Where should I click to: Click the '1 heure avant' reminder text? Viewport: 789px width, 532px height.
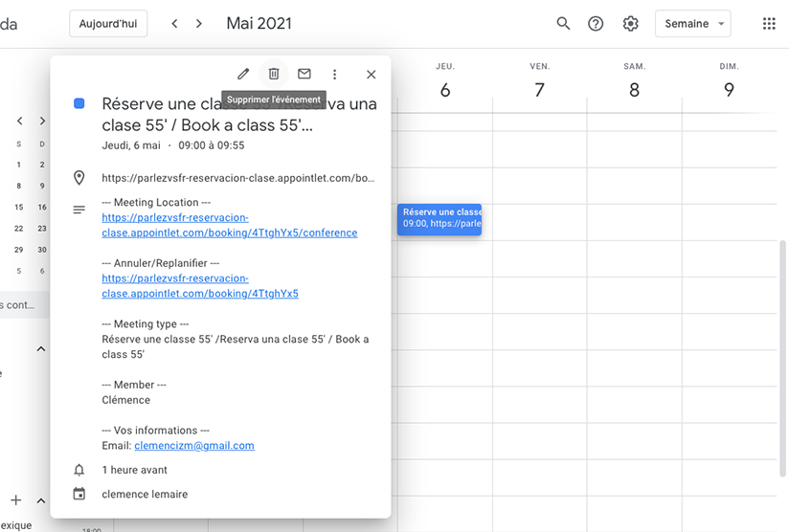click(x=134, y=470)
